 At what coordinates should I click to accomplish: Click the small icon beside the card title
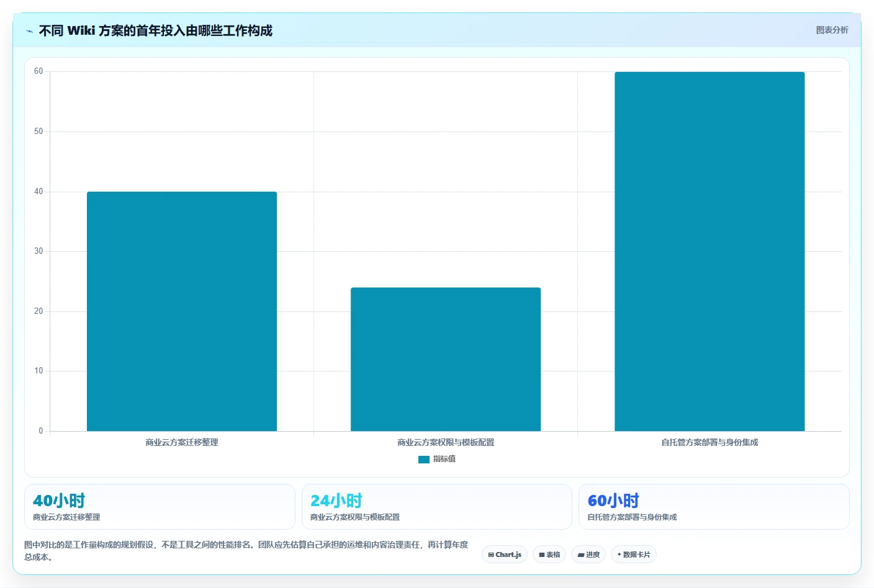29,31
